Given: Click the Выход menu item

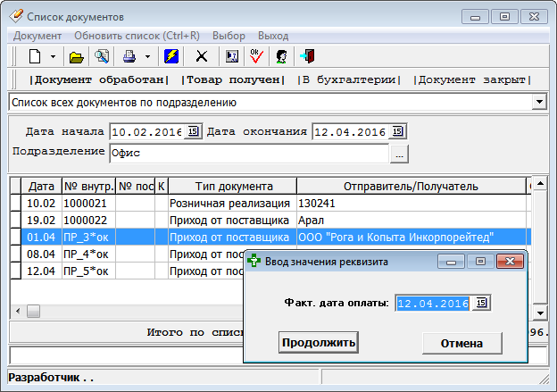Looking at the screenshot, I should coord(273,36).
